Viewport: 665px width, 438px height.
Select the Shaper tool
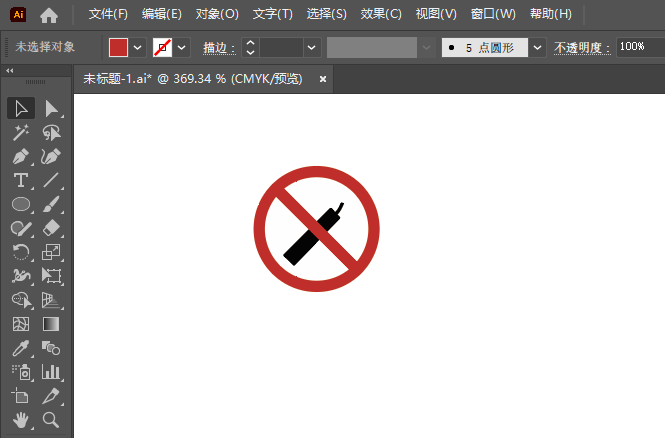tap(21, 228)
